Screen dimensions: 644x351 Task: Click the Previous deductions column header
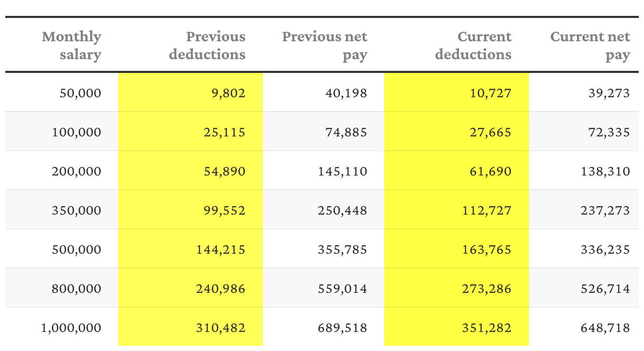coord(207,45)
